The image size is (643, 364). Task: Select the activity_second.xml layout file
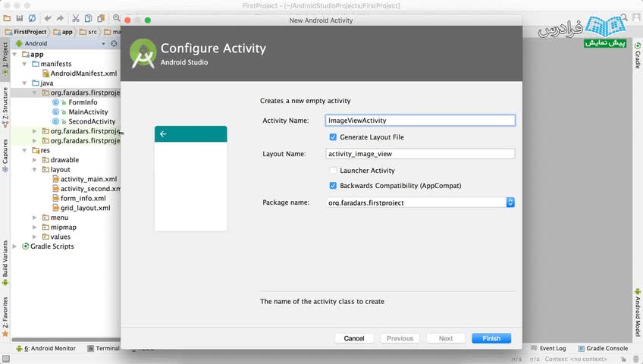[90, 189]
